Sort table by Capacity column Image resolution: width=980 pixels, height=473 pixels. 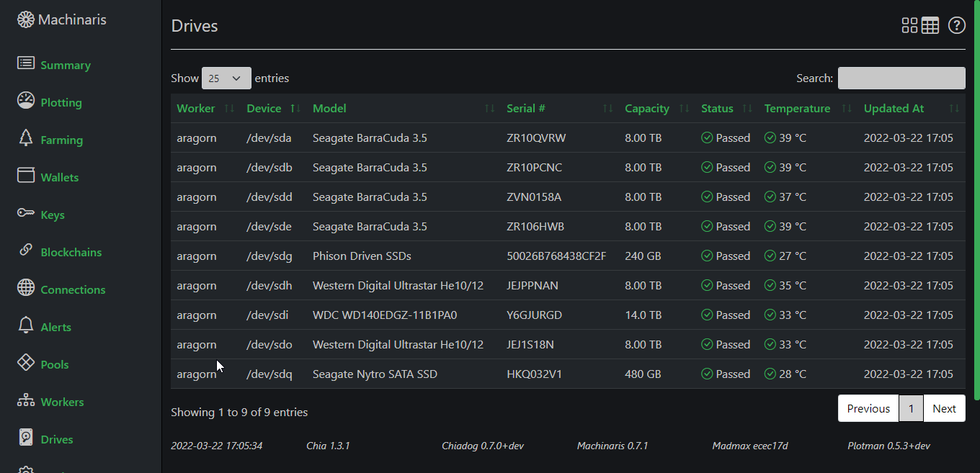point(657,108)
